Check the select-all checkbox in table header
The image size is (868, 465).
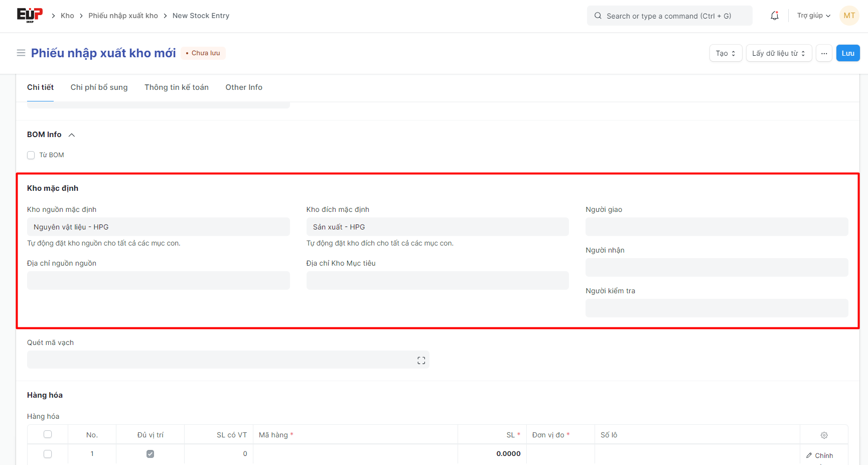48,434
